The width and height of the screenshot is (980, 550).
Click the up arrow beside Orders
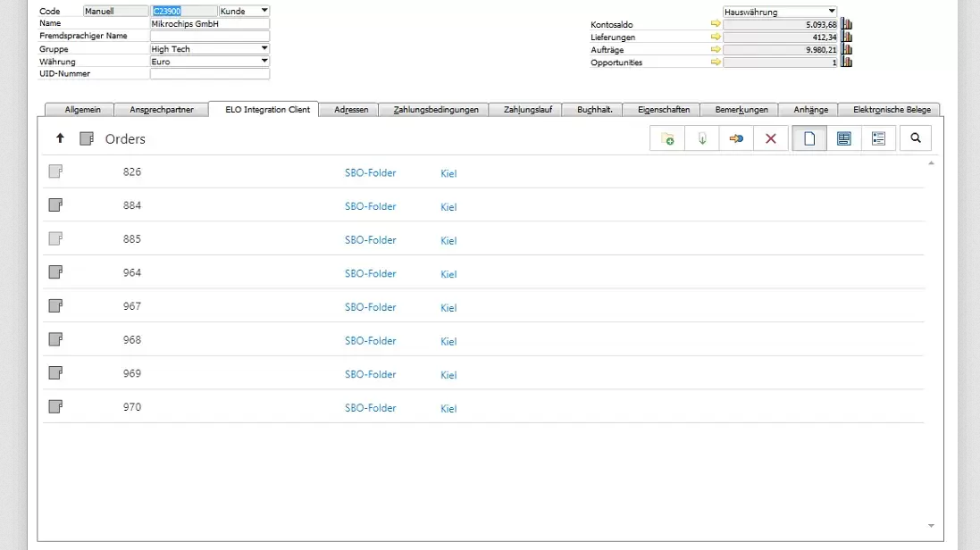click(x=61, y=138)
